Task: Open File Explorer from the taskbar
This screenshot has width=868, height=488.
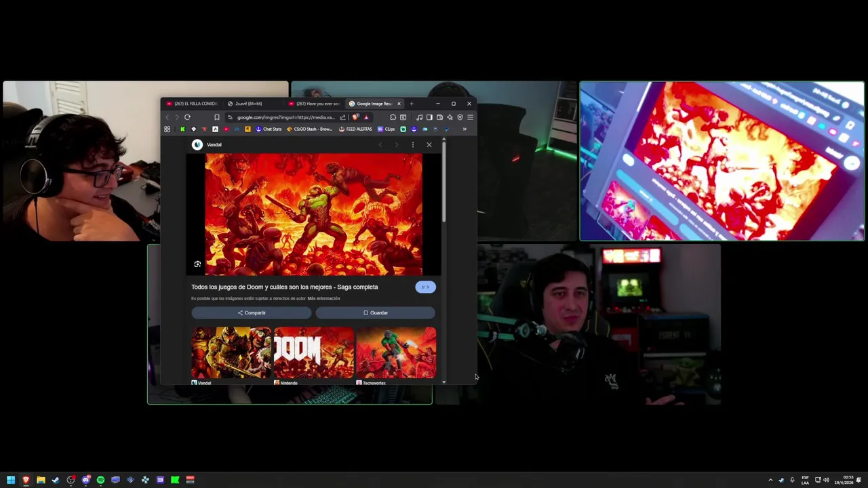Action: [x=41, y=480]
